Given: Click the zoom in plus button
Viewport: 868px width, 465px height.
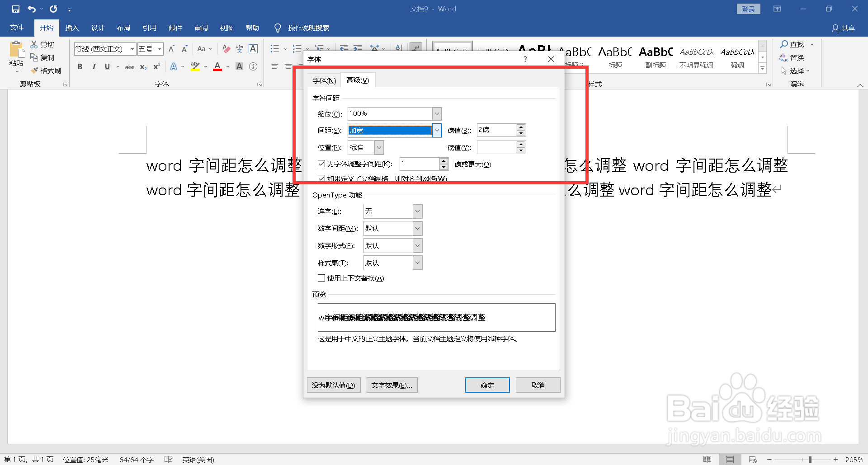Looking at the screenshot, I should click(836, 460).
